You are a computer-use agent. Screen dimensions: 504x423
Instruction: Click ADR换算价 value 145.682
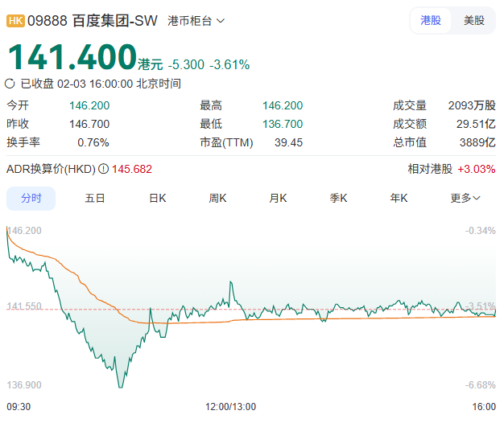tap(132, 169)
